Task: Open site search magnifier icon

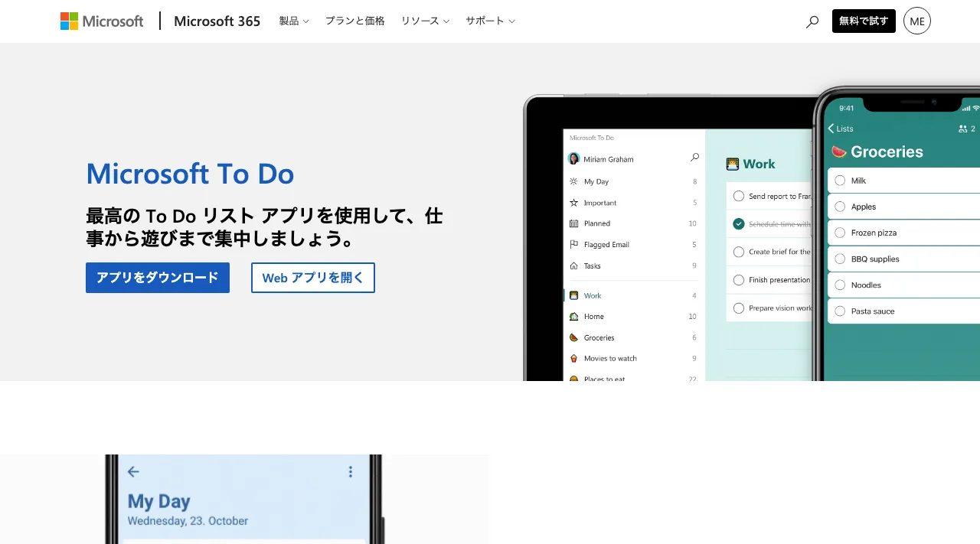Action: pyautogui.click(x=812, y=22)
